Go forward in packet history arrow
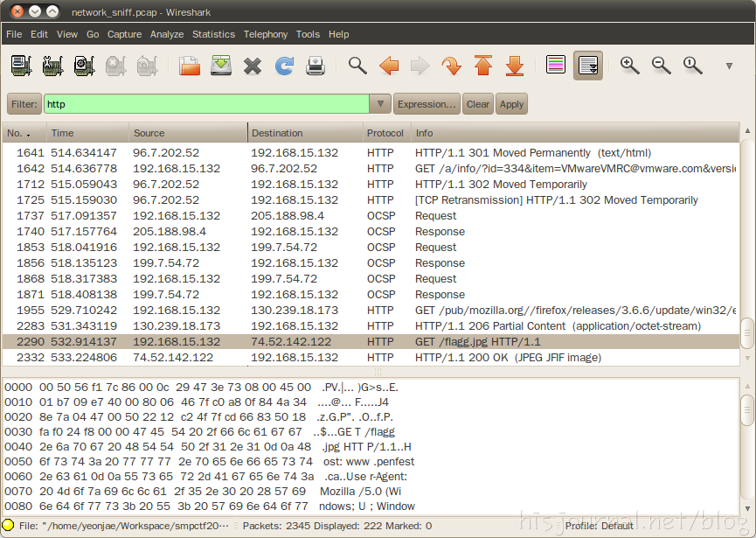 pos(420,66)
